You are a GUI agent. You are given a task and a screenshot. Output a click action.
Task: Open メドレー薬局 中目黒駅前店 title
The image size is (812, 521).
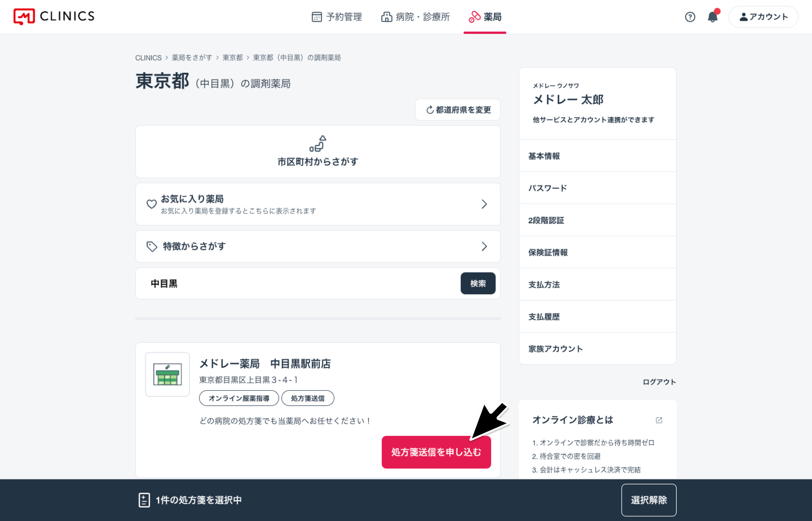click(x=265, y=364)
